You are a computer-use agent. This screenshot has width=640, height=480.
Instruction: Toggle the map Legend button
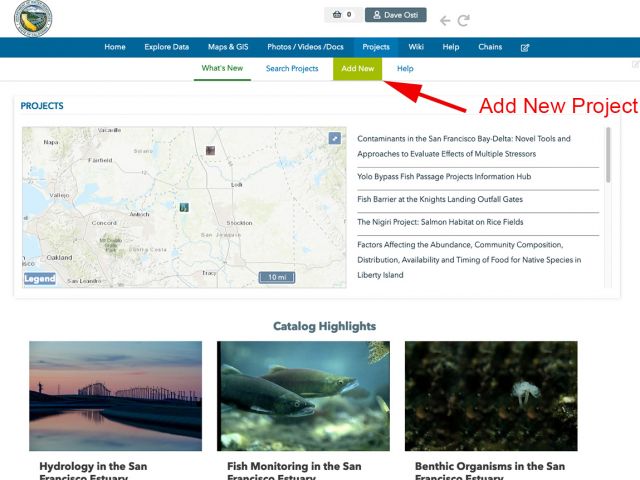40,279
